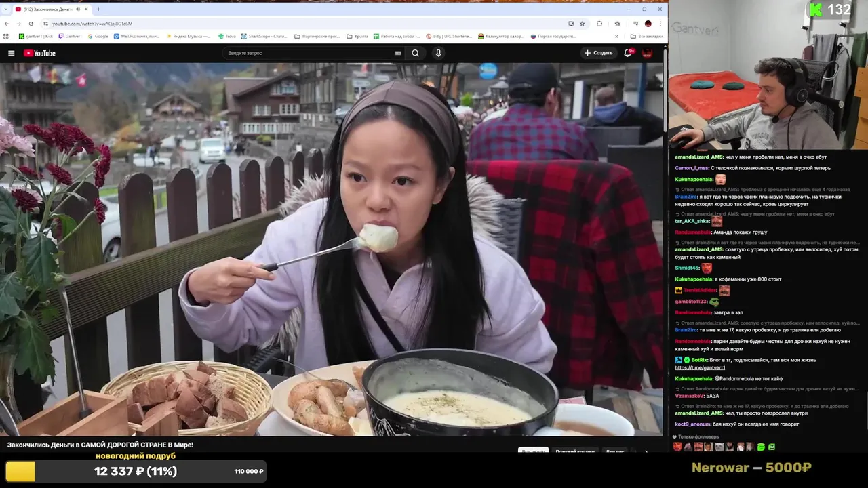This screenshot has width=868, height=488.
Task: Click the YouTube logo to go home
Action: tap(39, 53)
